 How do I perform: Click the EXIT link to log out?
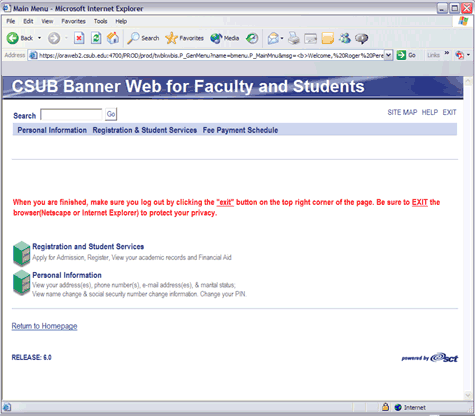449,112
